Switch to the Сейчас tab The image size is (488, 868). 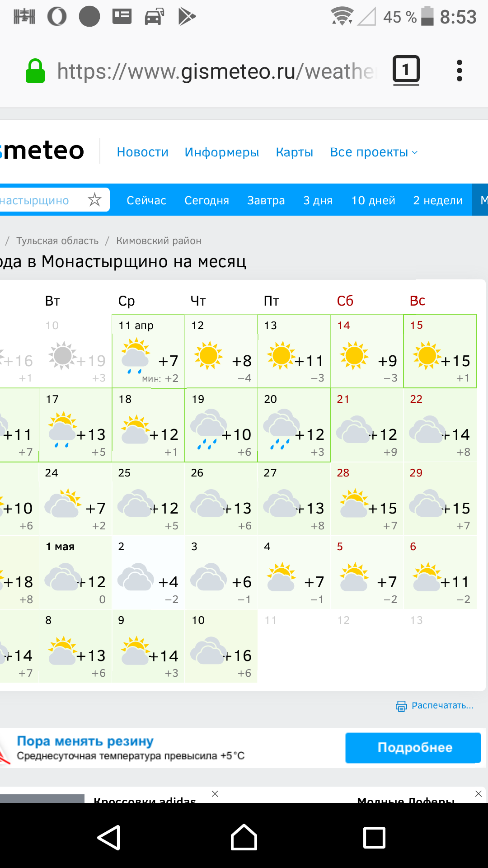pyautogui.click(x=146, y=200)
